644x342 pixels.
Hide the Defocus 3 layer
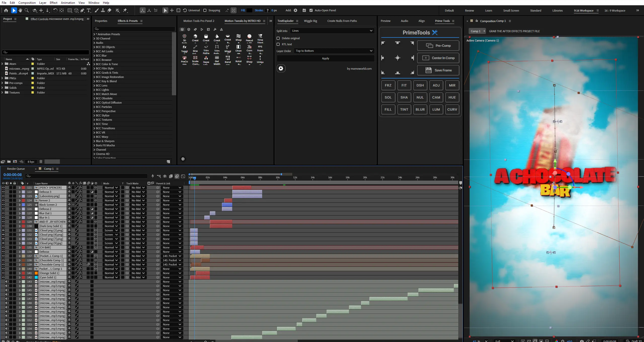(3, 192)
